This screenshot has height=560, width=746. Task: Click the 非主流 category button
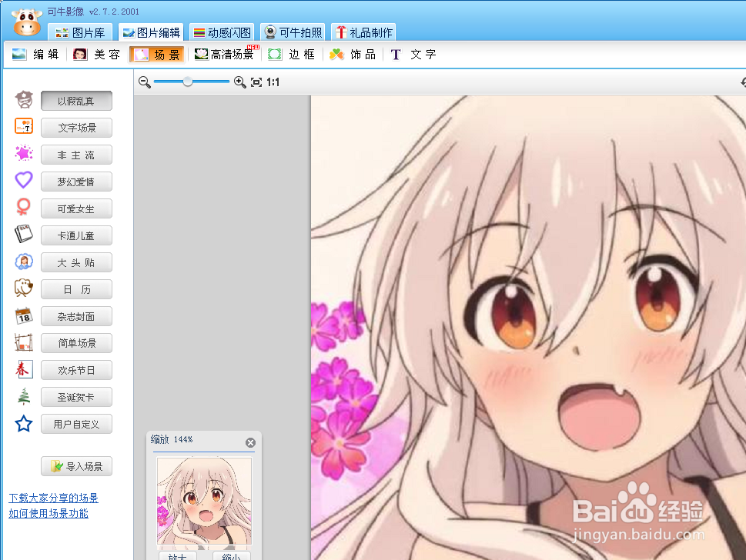coord(76,155)
